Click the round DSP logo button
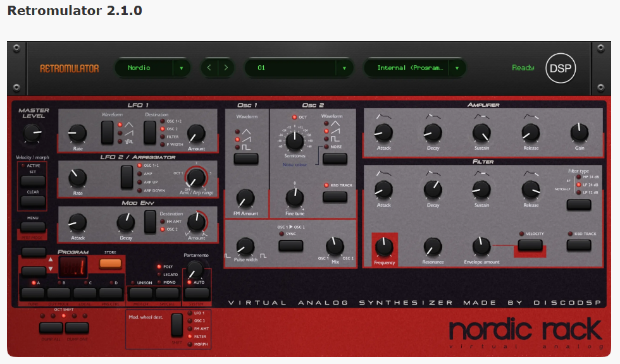 [561, 68]
